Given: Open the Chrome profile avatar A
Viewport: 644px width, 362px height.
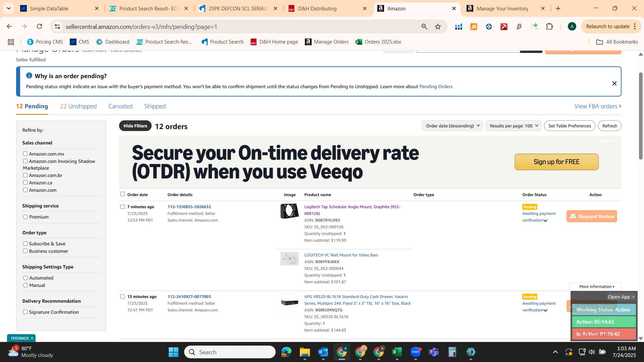Looking at the screenshot, I should [572, 26].
